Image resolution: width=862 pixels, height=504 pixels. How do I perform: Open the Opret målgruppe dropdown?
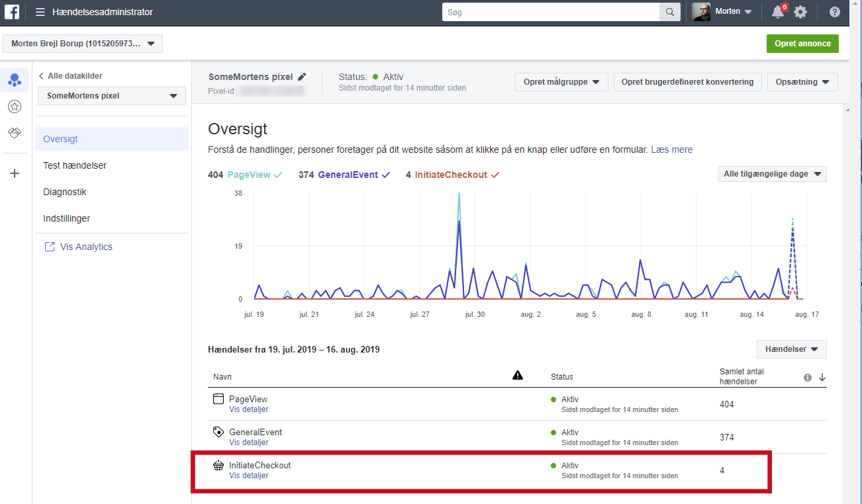pos(561,82)
